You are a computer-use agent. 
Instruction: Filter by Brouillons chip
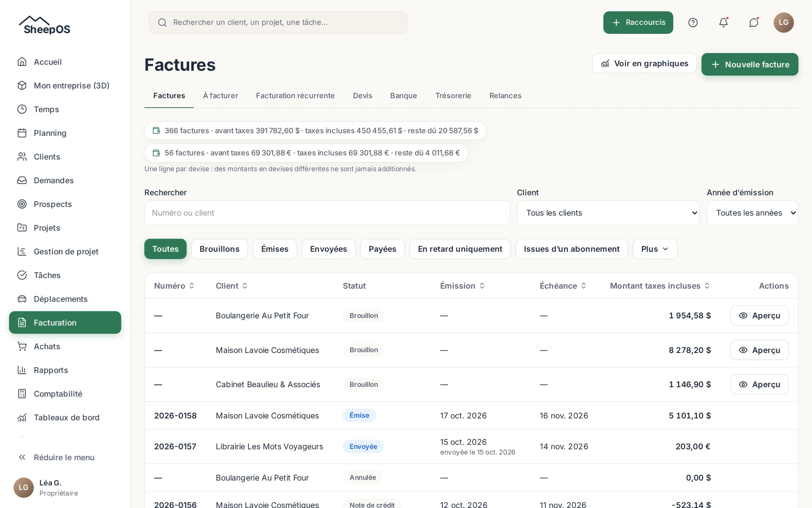(x=220, y=249)
